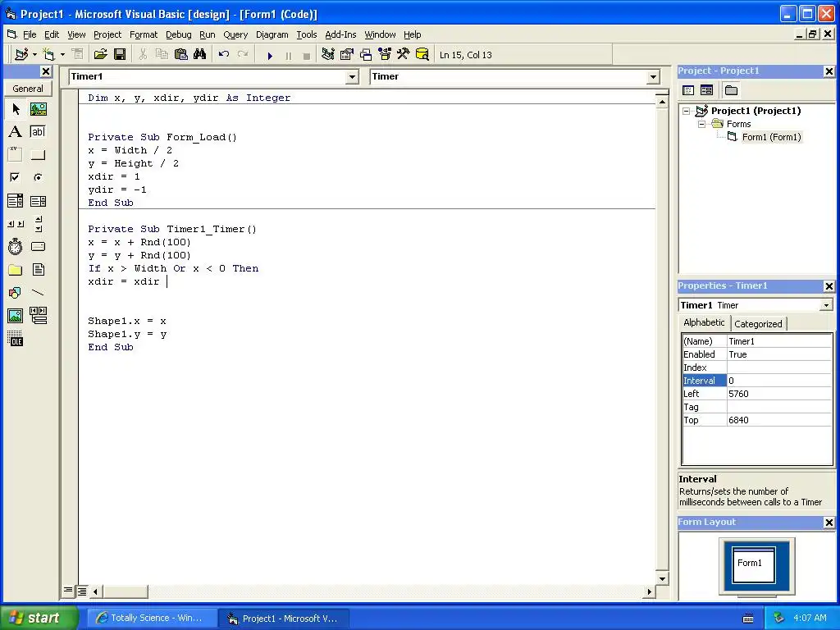Screen dimensions: 840x630
Task: Switch to the Categorized properties tab
Action: [758, 323]
